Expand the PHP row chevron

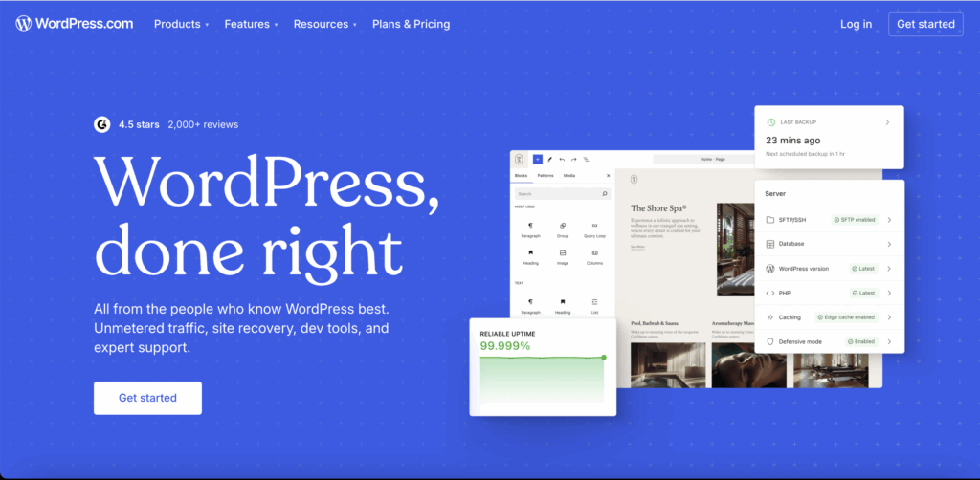(x=889, y=293)
